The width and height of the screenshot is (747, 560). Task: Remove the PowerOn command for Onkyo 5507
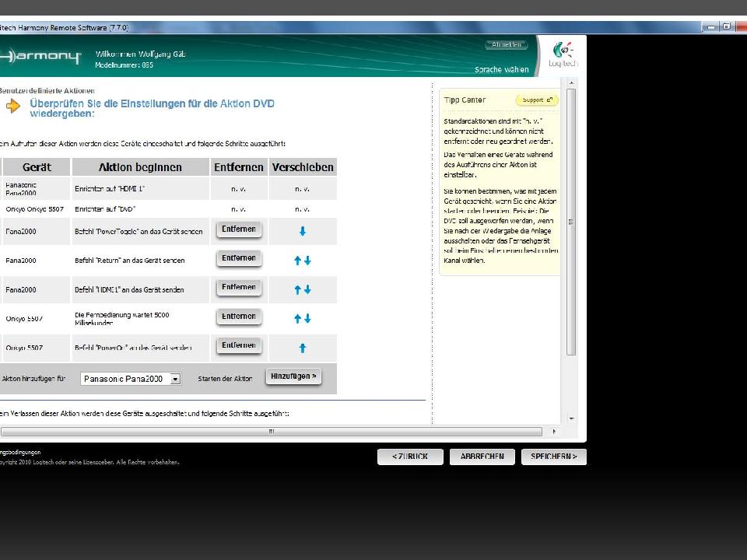[239, 345]
